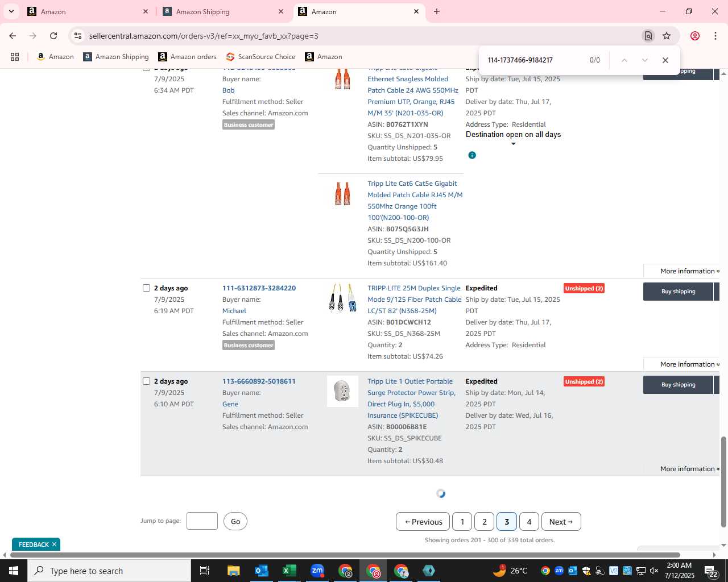Select checkbox for order 113-6660892-5018611
Screen dimensions: 728x582
point(146,381)
